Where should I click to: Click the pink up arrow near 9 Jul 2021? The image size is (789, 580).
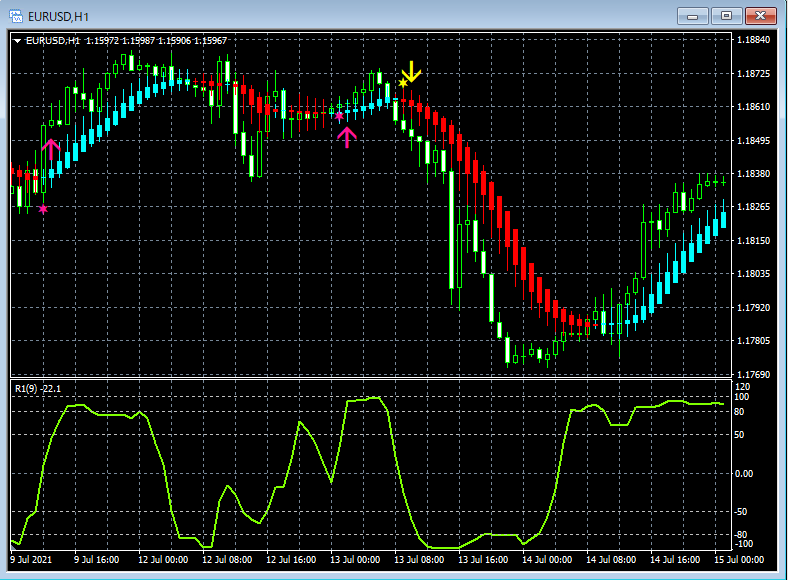51,150
